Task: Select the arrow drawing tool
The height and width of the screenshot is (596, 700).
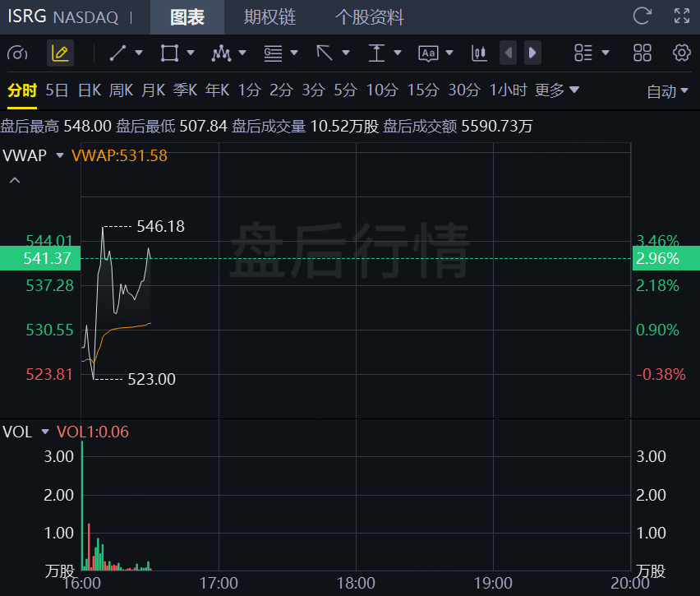Action: click(325, 53)
